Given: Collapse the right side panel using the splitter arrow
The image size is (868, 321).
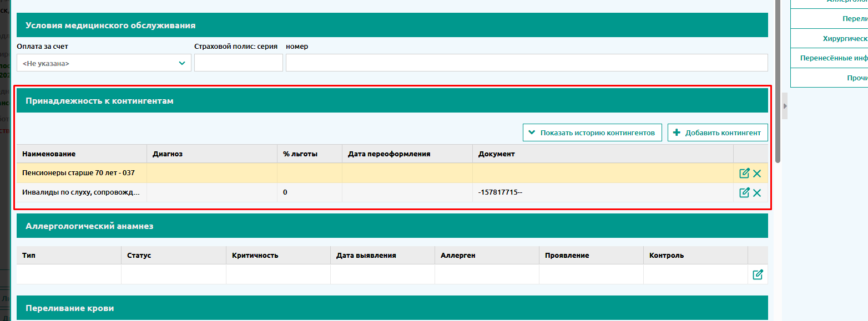Looking at the screenshot, I should click(x=785, y=105).
